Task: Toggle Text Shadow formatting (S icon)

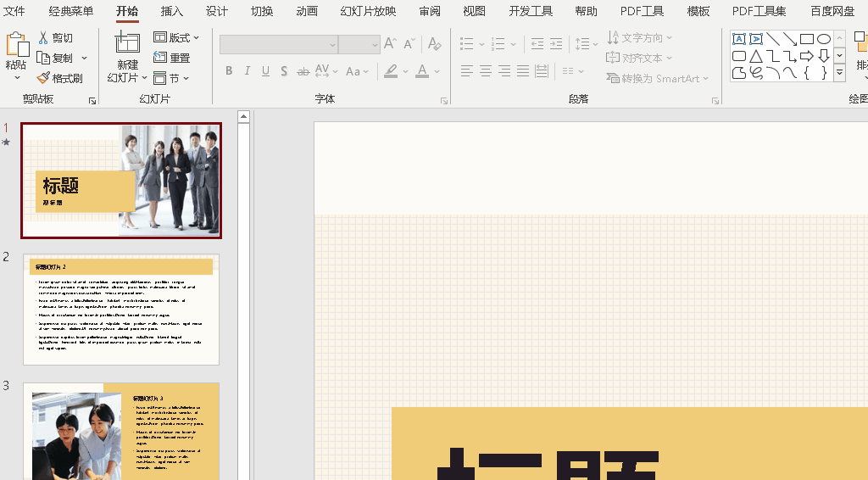Action: coord(284,71)
